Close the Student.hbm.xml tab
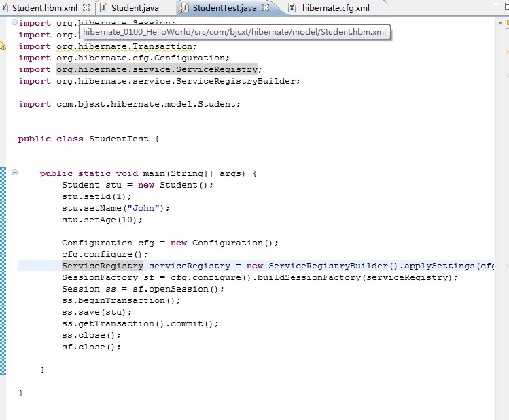Viewport: 509px width, 420px height. (86, 8)
